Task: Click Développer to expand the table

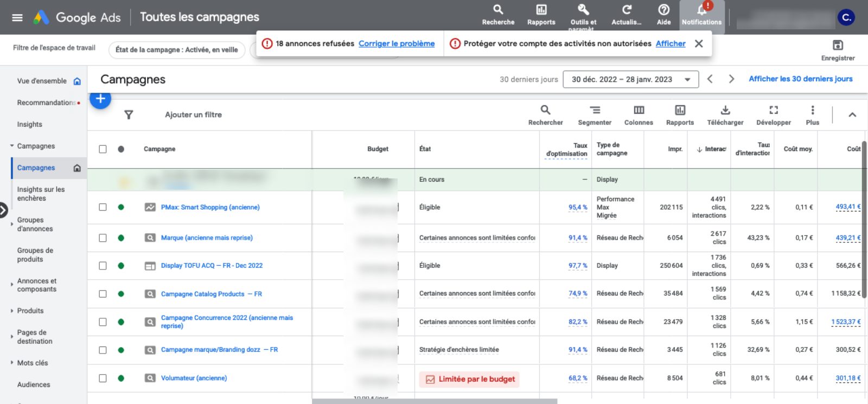Action: [x=774, y=115]
